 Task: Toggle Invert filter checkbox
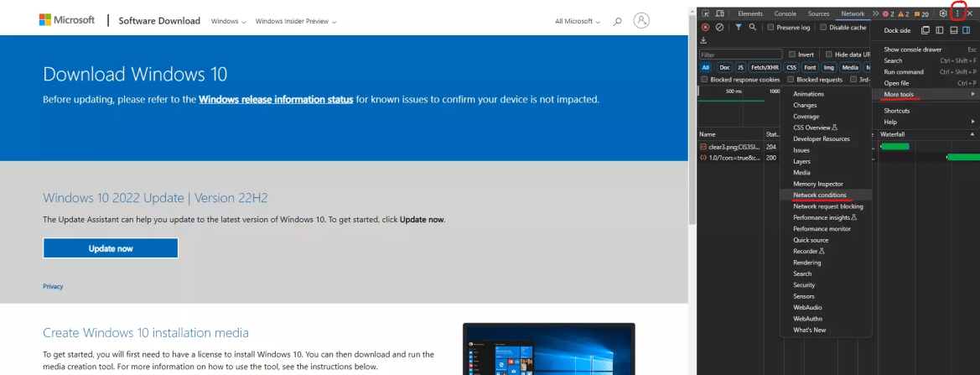tap(792, 55)
